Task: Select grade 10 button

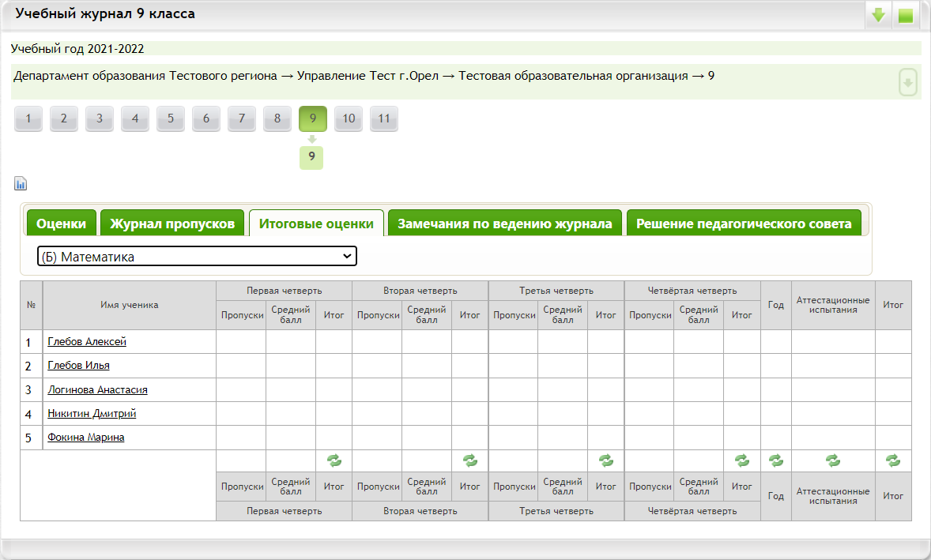Action: point(349,119)
